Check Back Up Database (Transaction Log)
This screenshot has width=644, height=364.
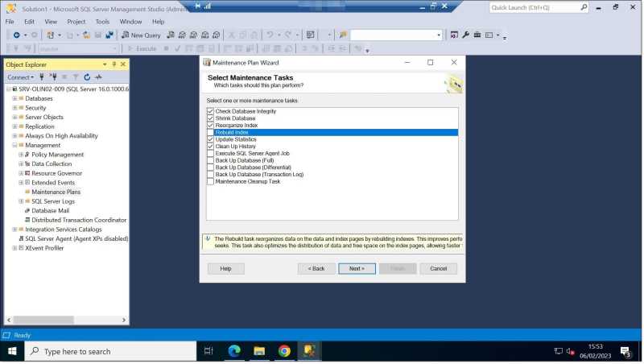[210, 174]
